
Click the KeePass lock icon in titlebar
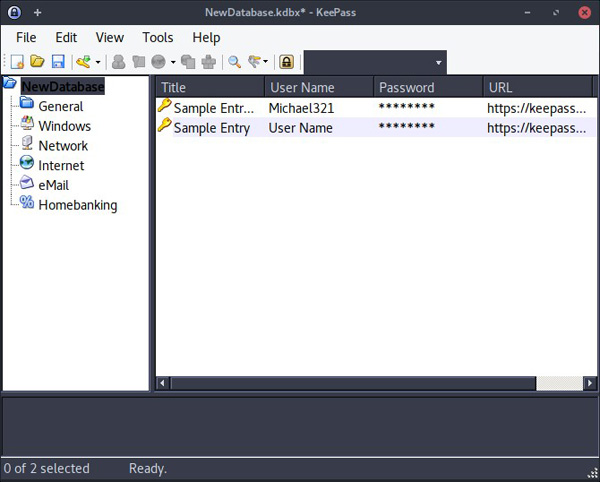15,12
